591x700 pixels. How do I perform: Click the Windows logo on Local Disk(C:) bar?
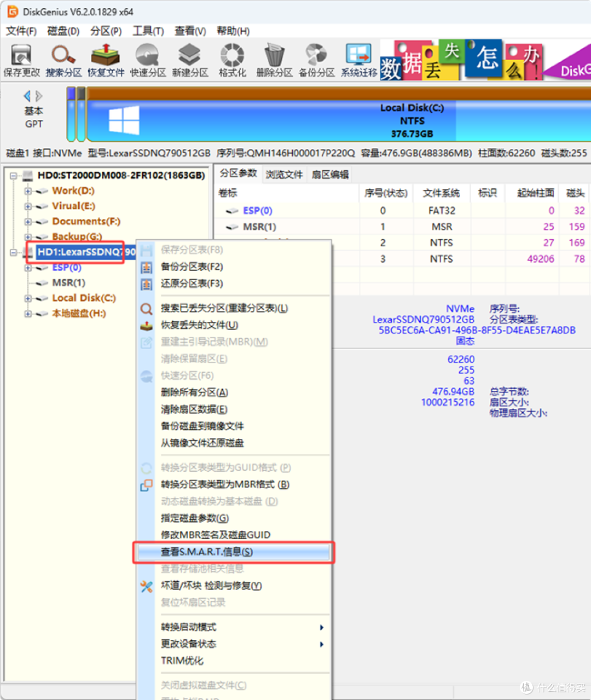pyautogui.click(x=124, y=120)
